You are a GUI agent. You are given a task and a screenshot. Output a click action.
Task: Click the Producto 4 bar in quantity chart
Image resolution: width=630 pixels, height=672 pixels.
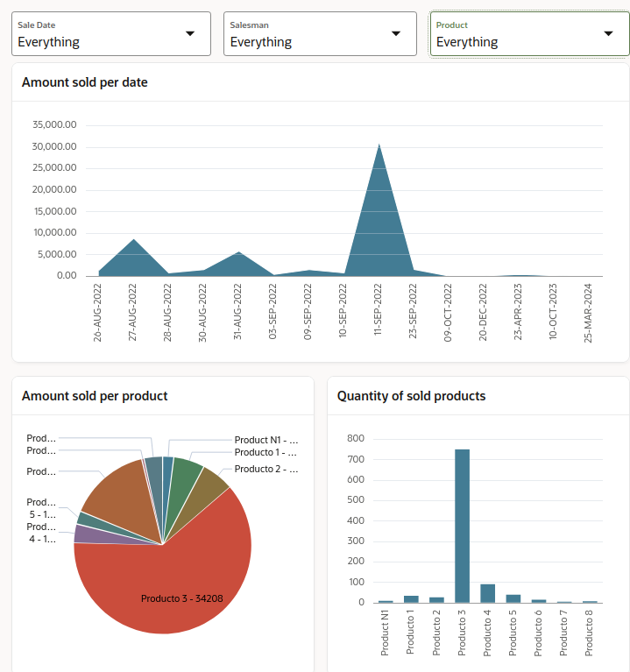[487, 593]
